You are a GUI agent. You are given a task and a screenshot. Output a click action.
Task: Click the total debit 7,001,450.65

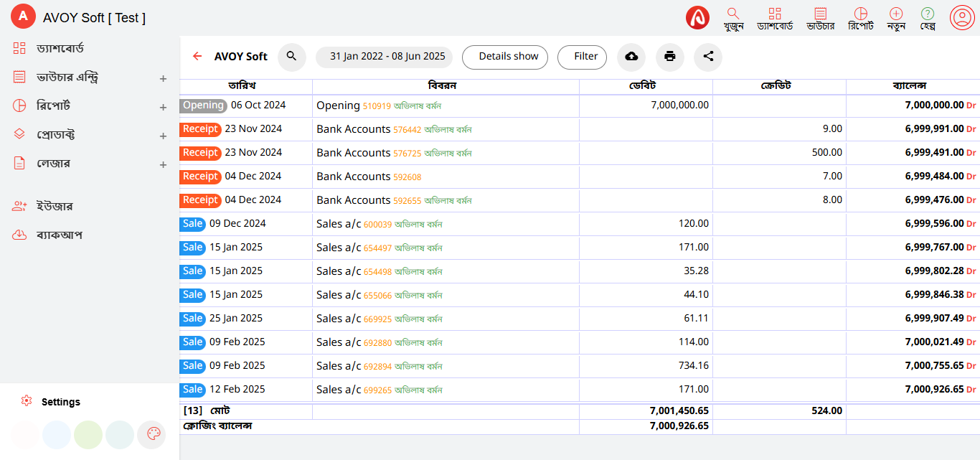[679, 412]
